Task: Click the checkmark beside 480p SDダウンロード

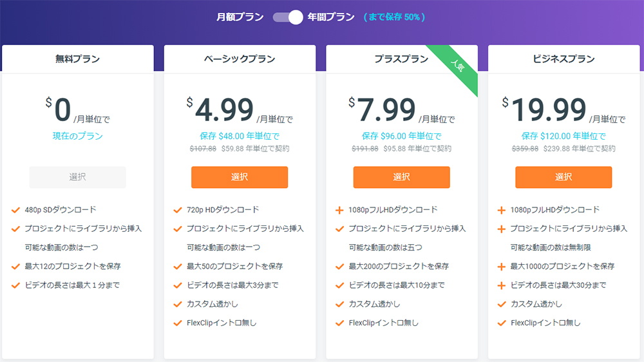Action: (15, 210)
